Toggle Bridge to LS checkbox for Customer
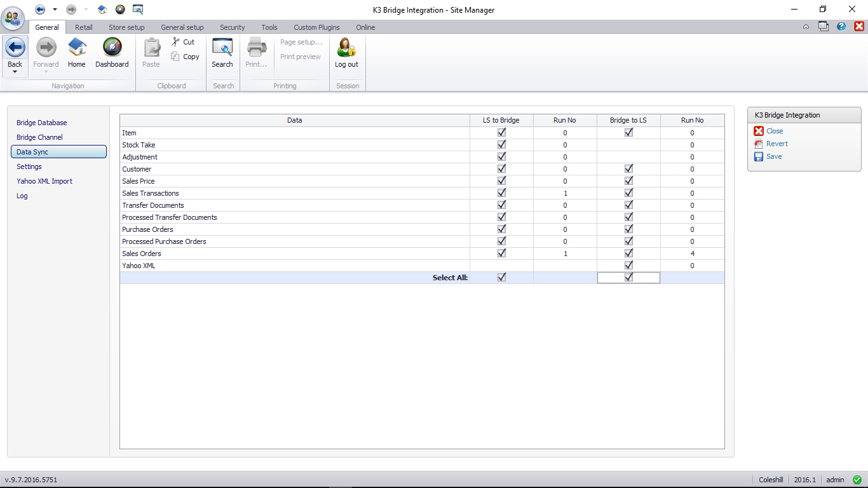The height and width of the screenshot is (488, 868). [x=628, y=169]
